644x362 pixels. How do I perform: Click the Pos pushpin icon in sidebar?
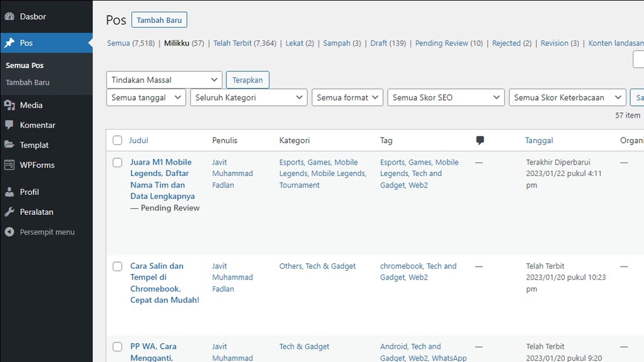click(x=9, y=43)
